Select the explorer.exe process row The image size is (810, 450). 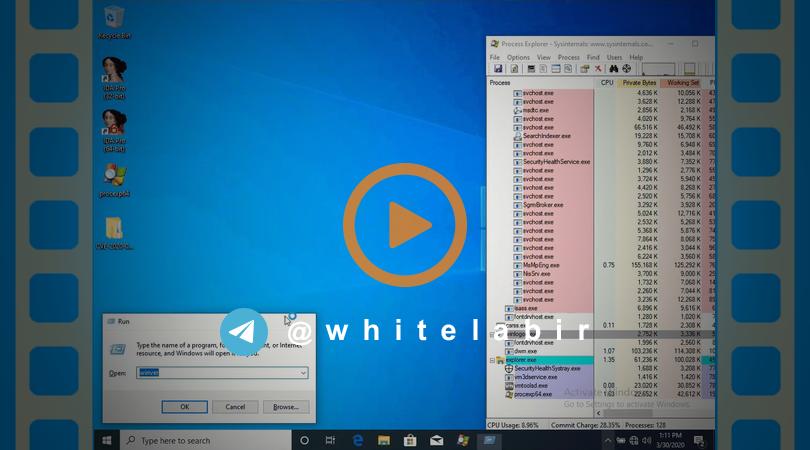tap(601, 360)
